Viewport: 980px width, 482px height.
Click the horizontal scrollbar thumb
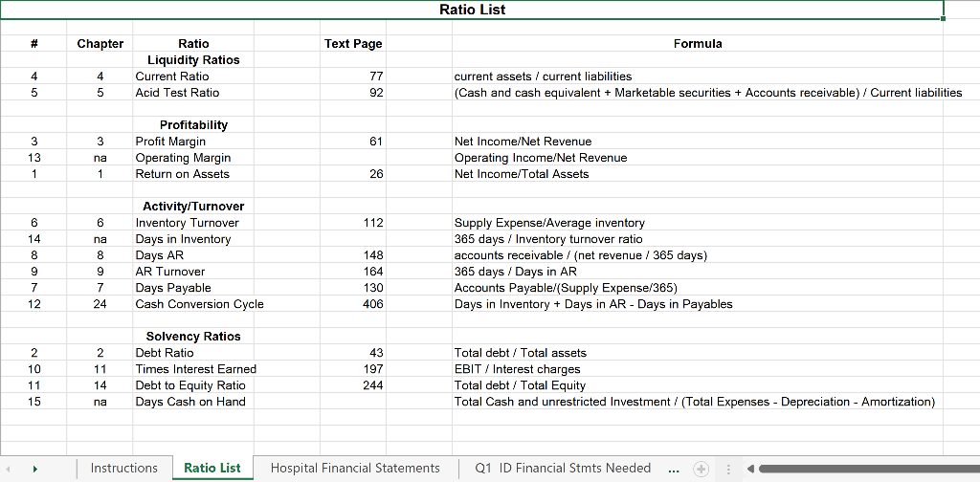869,469
